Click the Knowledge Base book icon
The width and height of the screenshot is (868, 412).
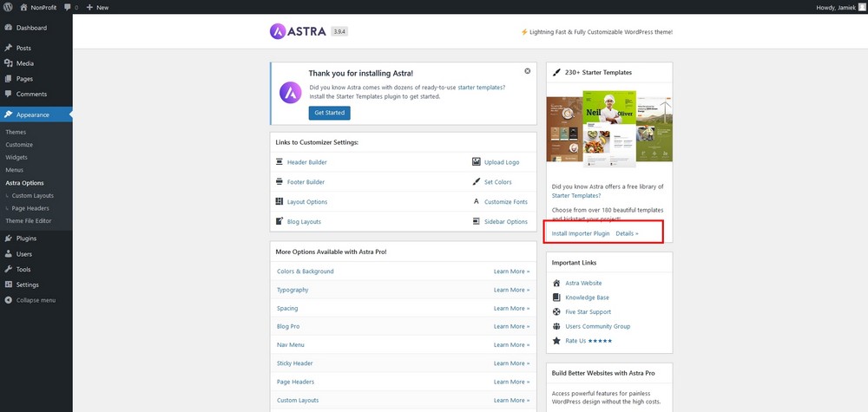556,298
